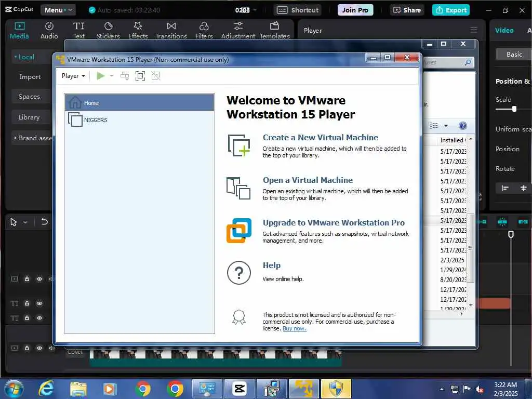Screen dimensions: 532x399
Task: Click the Undo arrow in CapCut's timeline toolbar
Action: click(x=45, y=221)
